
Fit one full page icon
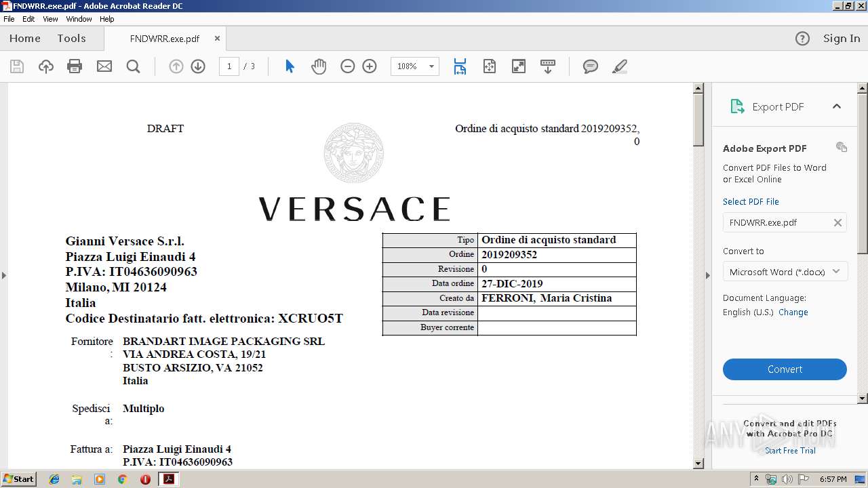[490, 66]
